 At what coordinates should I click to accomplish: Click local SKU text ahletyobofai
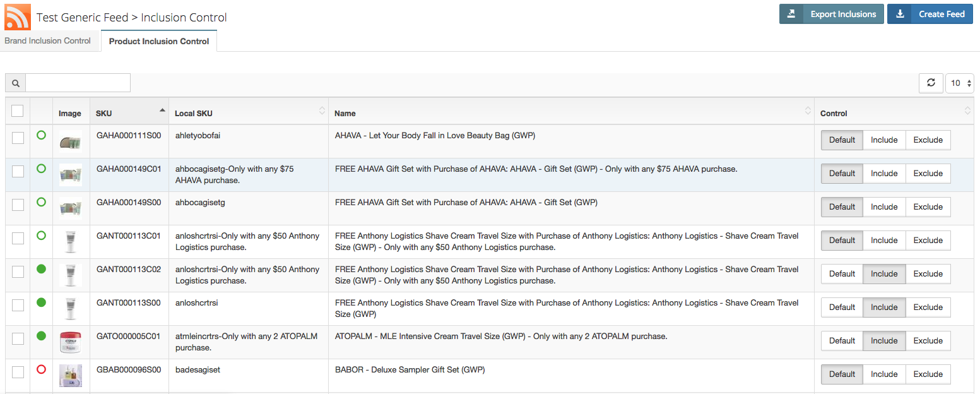198,136
